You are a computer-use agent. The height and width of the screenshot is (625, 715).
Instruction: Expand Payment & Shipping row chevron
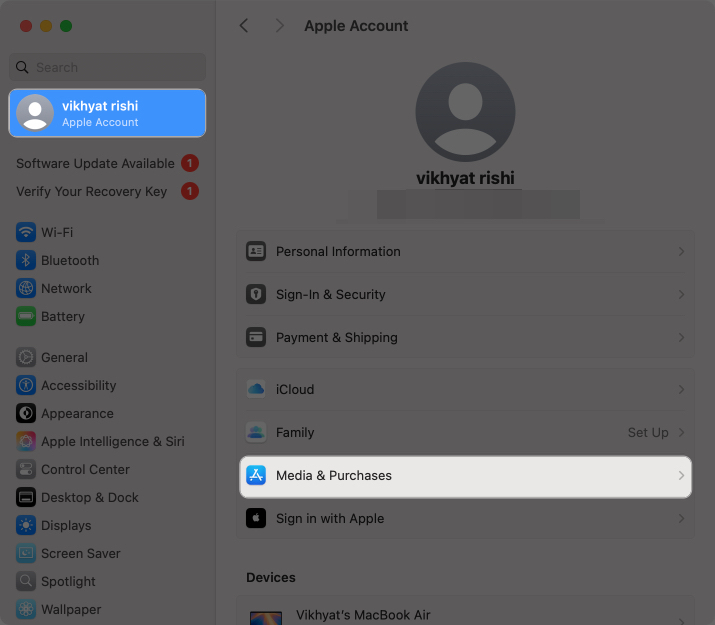681,337
